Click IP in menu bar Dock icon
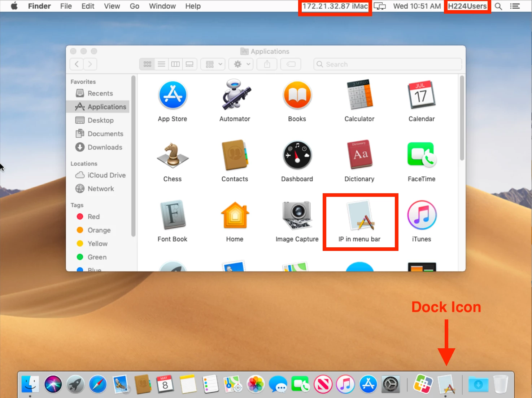532x398 pixels. (x=446, y=384)
